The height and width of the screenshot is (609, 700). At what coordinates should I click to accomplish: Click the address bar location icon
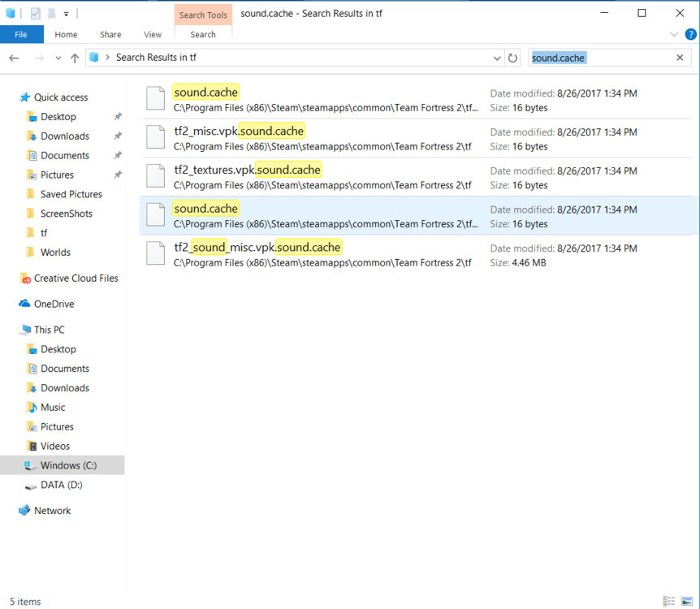click(x=93, y=57)
